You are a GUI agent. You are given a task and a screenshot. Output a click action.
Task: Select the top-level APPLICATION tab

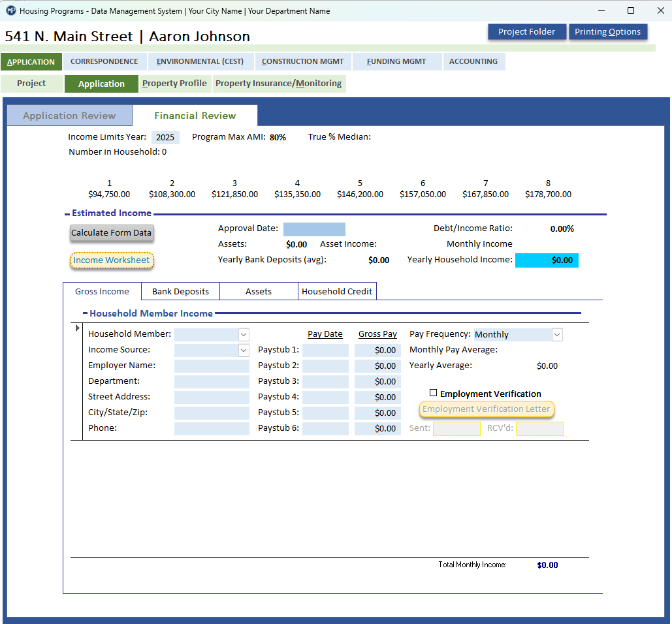[x=31, y=61]
